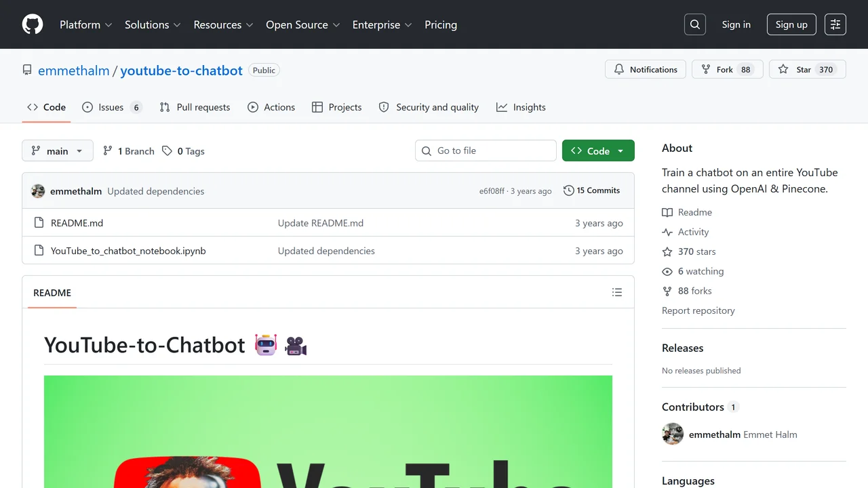Open the Update README.md commit message
Viewport: 868px width, 488px height.
click(x=321, y=223)
